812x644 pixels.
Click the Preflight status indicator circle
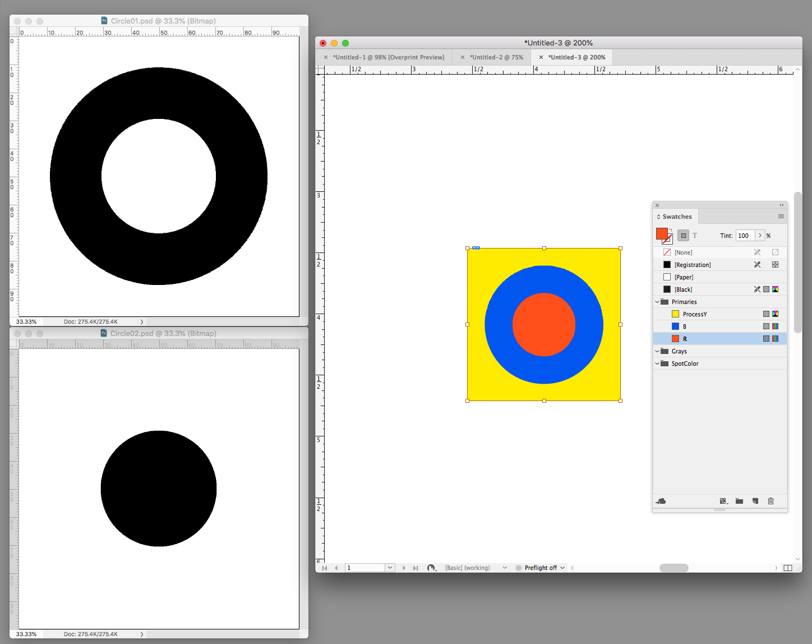pyautogui.click(x=519, y=568)
